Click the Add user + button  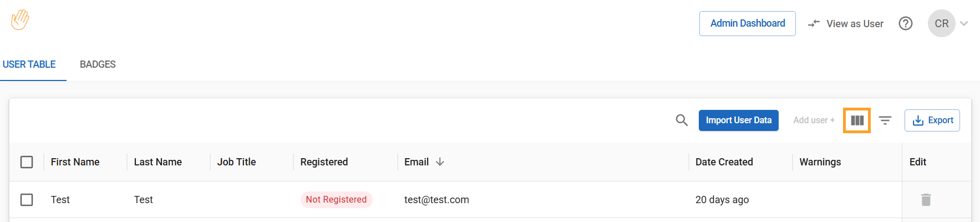814,120
